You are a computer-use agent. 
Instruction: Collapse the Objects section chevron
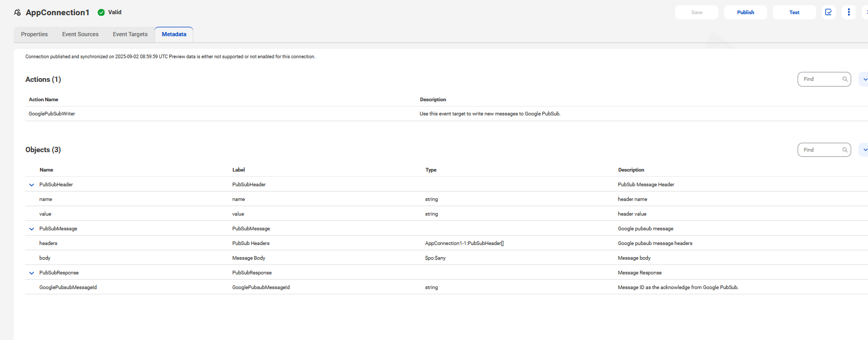tap(864, 150)
